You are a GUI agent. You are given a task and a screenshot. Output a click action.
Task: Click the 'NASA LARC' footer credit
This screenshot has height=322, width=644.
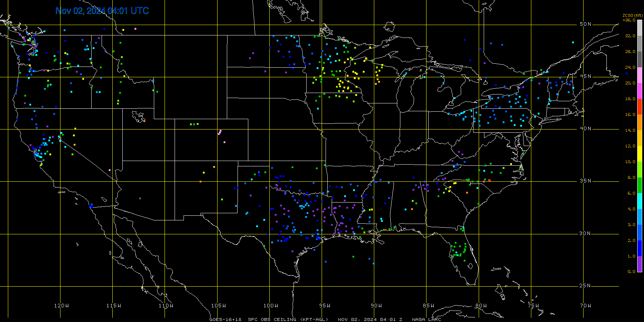[426, 319]
